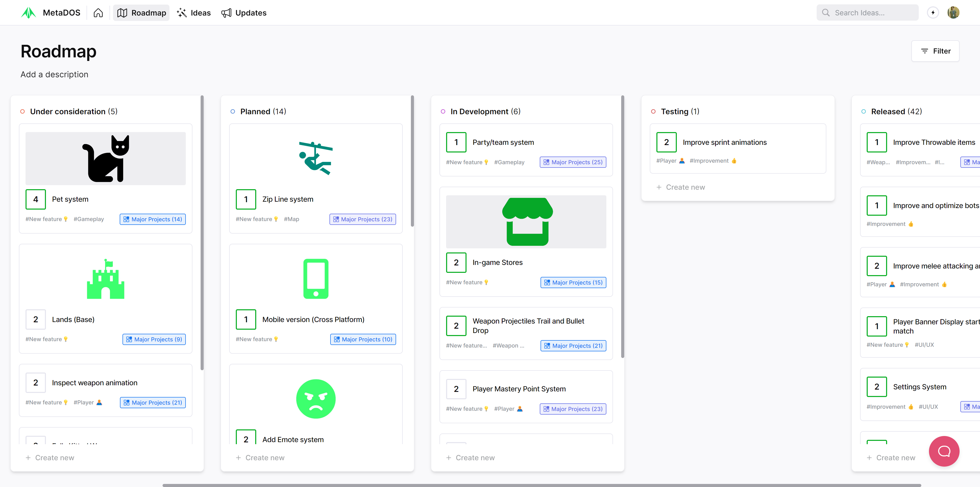980x487 pixels.
Task: Open the Filter dropdown
Action: [x=935, y=51]
